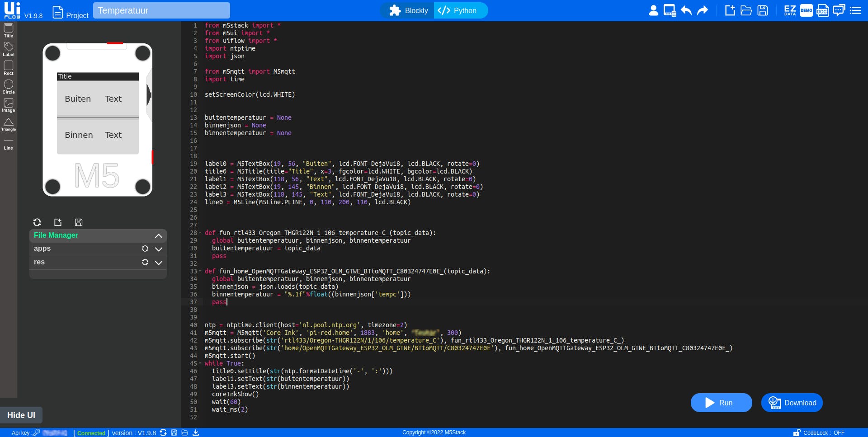Open the EZ Data panel

pyautogui.click(x=790, y=10)
